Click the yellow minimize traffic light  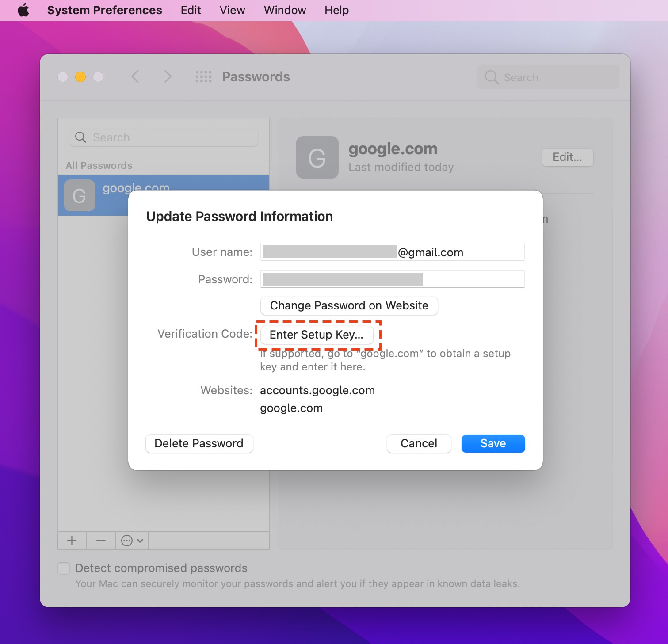pyautogui.click(x=80, y=76)
